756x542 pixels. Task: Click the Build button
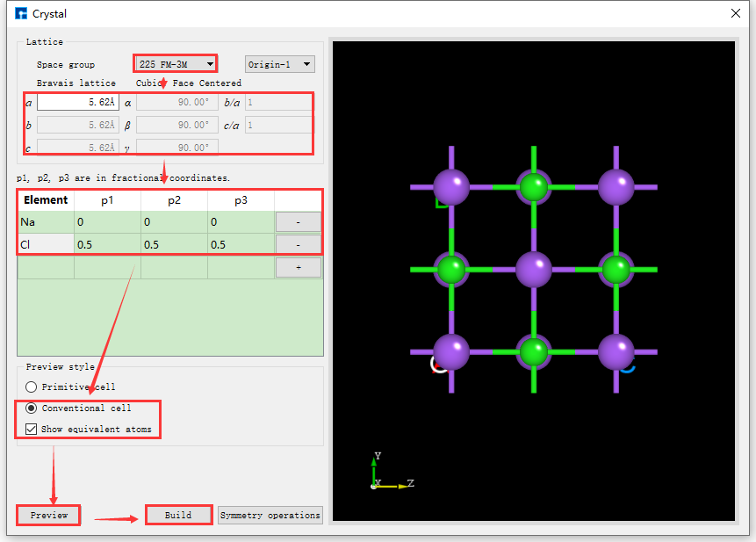[x=178, y=515]
